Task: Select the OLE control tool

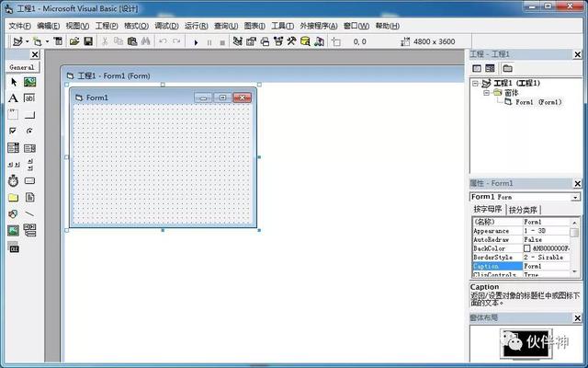Action: [14, 247]
